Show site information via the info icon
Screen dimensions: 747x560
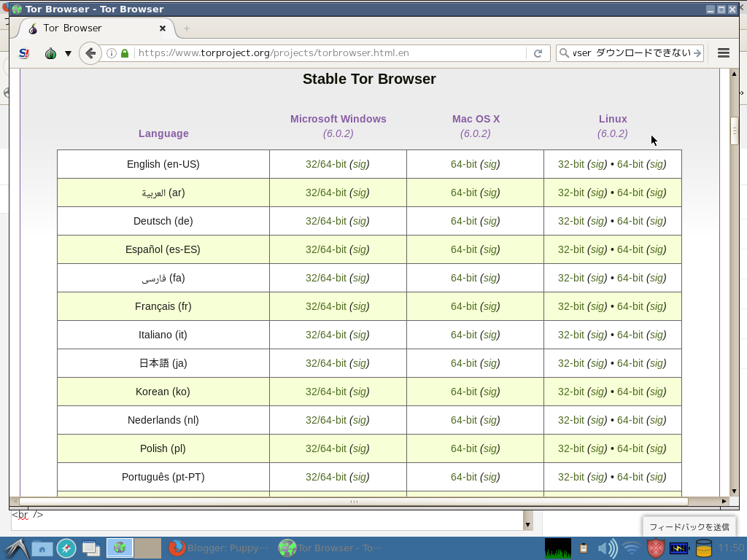point(112,53)
